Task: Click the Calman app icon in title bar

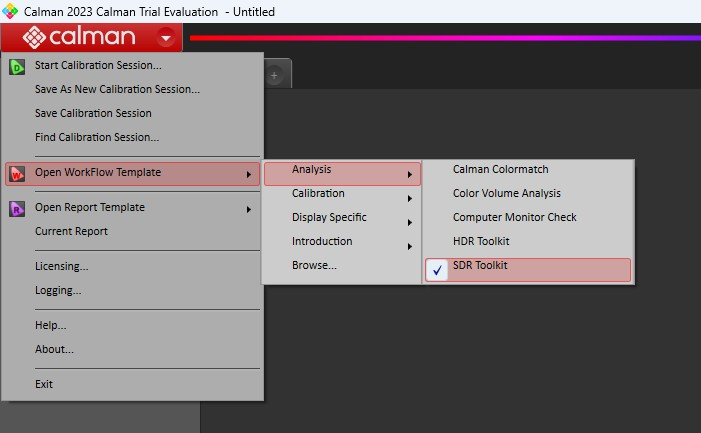Action: tap(10, 11)
